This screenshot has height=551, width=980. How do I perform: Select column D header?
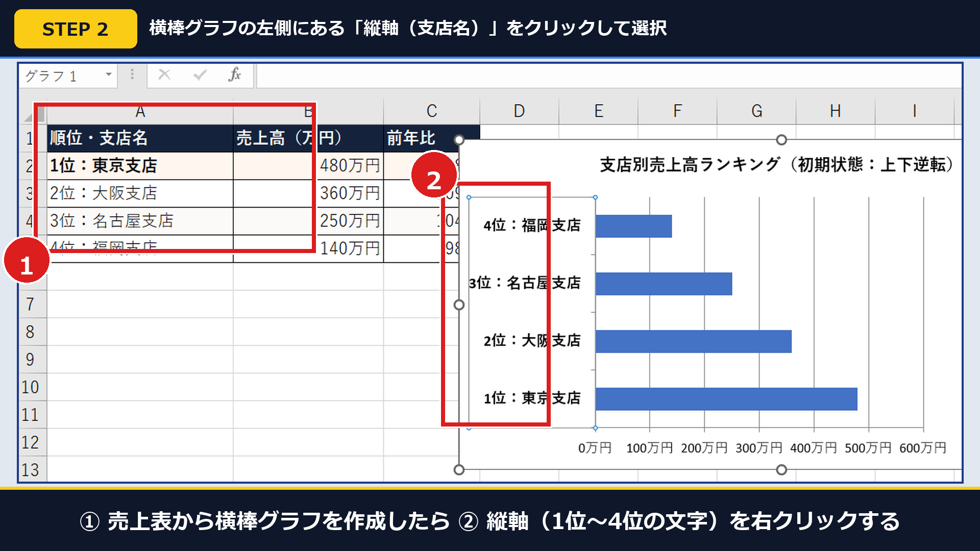click(519, 111)
